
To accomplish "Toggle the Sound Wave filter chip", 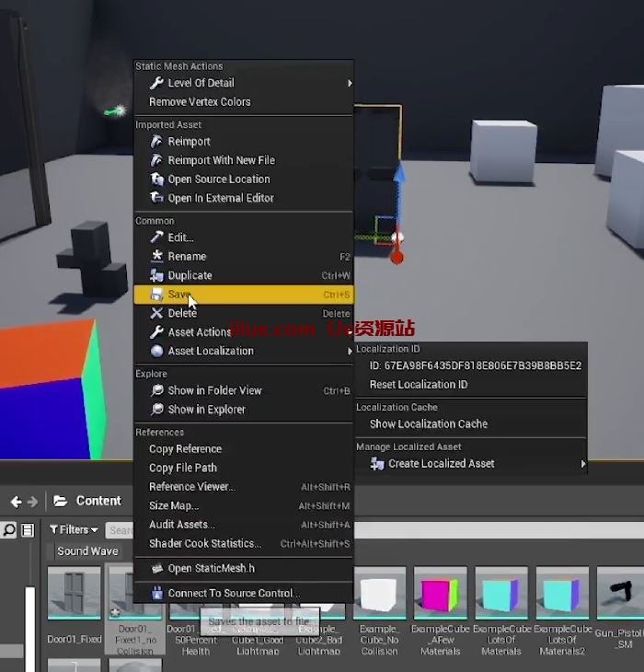I will (87, 551).
